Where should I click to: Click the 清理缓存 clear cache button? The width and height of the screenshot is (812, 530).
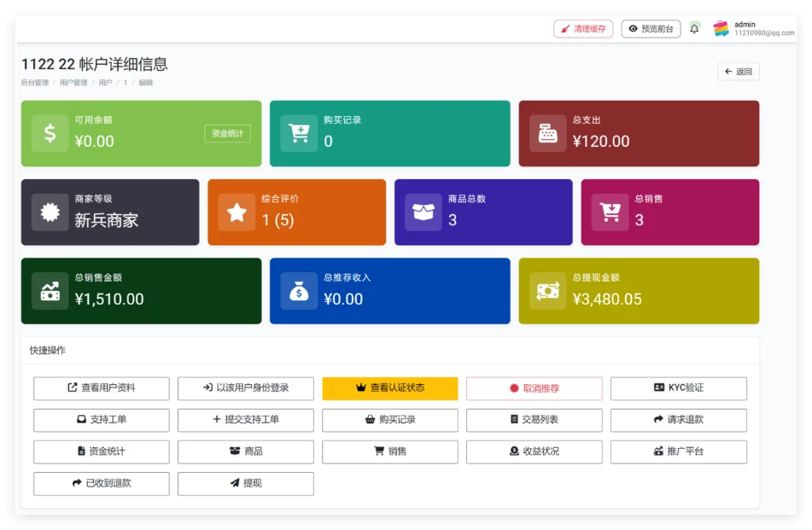pyautogui.click(x=583, y=29)
